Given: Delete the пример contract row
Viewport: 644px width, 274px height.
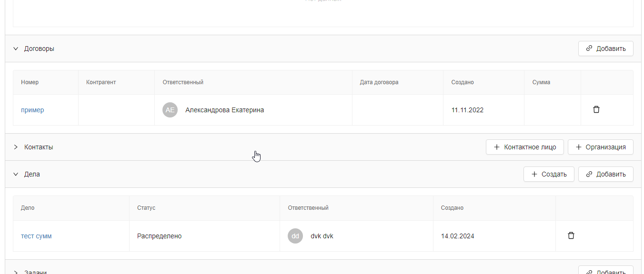Looking at the screenshot, I should [596, 109].
